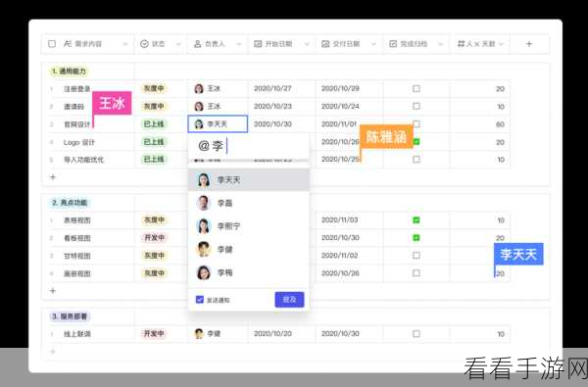588x387 pixels.
Task: Click 已上线 status tag in 官网设计 row
Action: pos(154,124)
